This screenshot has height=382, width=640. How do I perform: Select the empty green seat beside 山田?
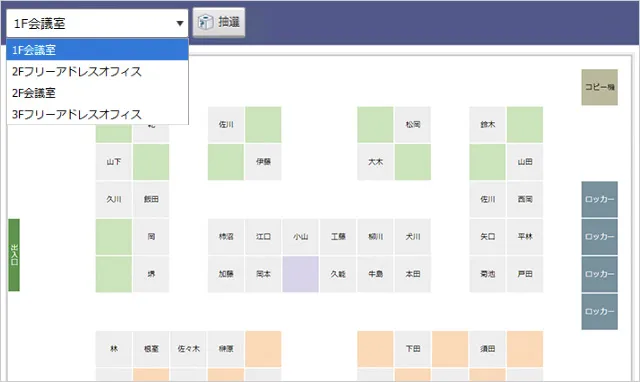(487, 162)
